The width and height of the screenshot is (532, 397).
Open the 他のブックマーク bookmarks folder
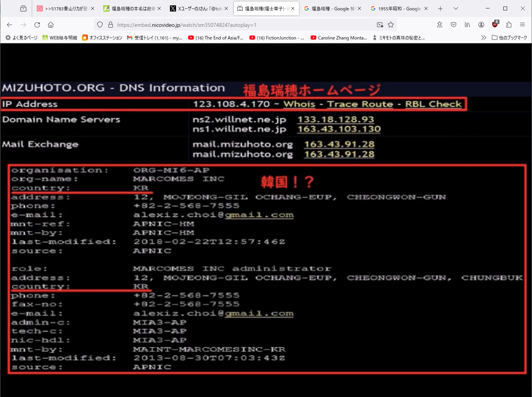point(509,38)
